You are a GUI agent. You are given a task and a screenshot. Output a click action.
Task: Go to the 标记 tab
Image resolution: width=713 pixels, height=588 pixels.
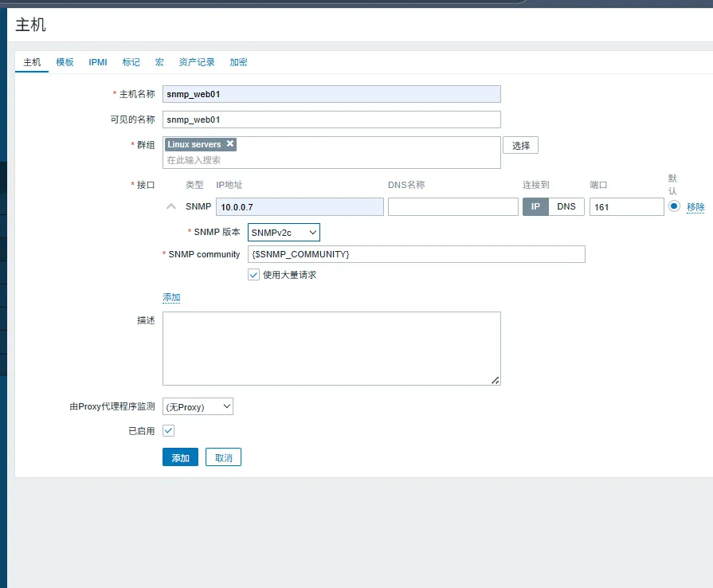click(x=131, y=62)
